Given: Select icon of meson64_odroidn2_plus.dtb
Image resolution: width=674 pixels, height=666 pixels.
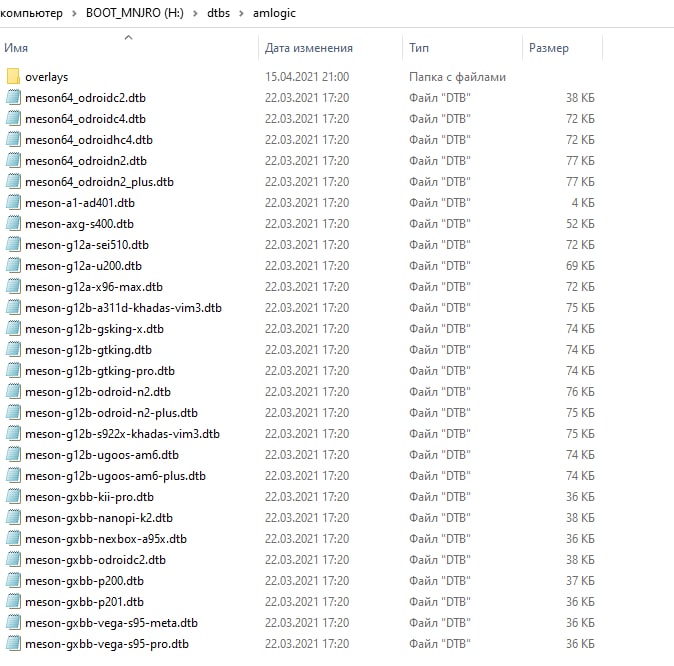Looking at the screenshot, I should [x=13, y=181].
